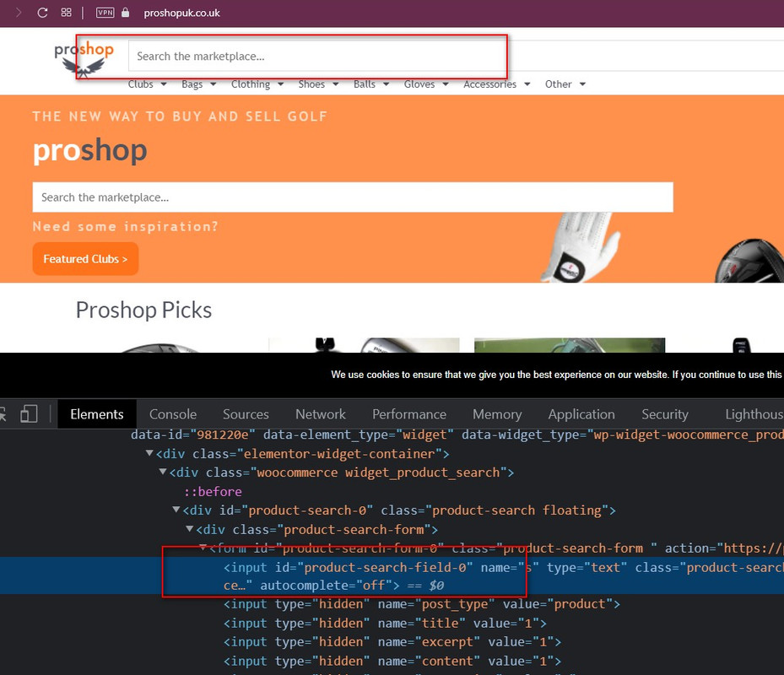Open the Clothing dropdown menu

point(257,84)
